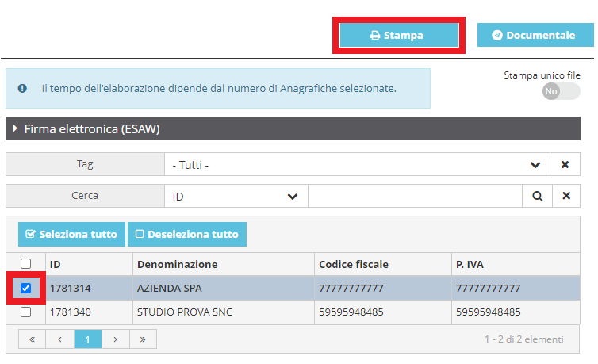
Task: Clear the Tag filter selection
Action: click(x=565, y=165)
